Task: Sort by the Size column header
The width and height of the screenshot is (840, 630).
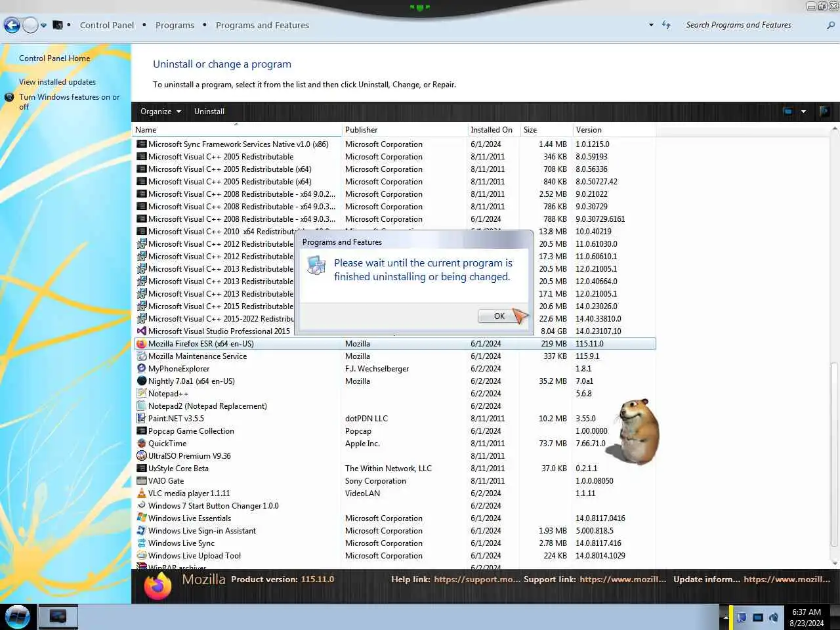Action: click(546, 130)
